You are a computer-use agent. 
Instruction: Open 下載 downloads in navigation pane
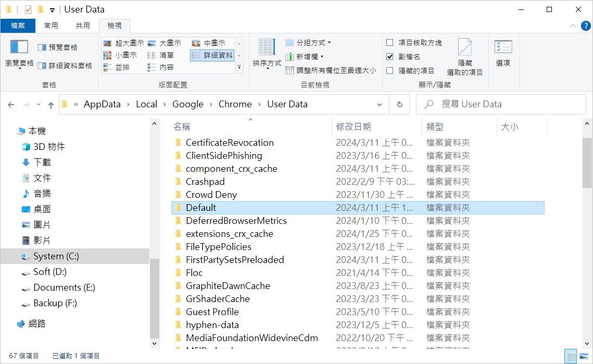(x=36, y=162)
